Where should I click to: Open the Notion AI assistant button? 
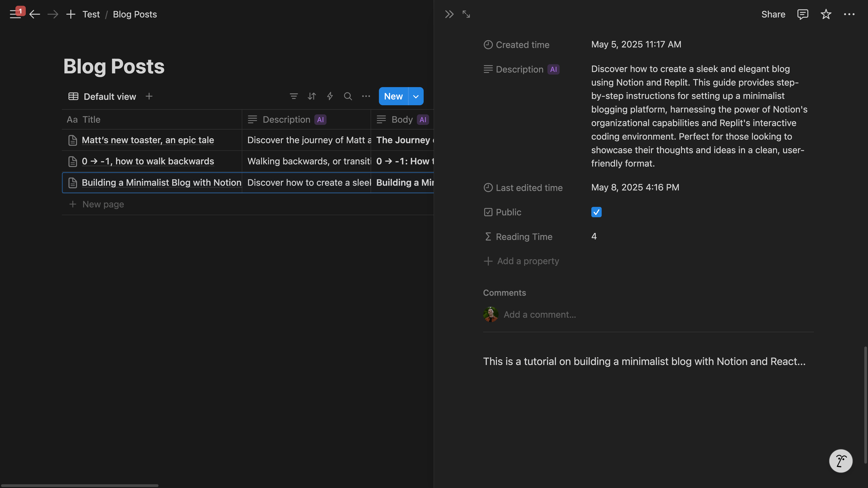coord(841,461)
